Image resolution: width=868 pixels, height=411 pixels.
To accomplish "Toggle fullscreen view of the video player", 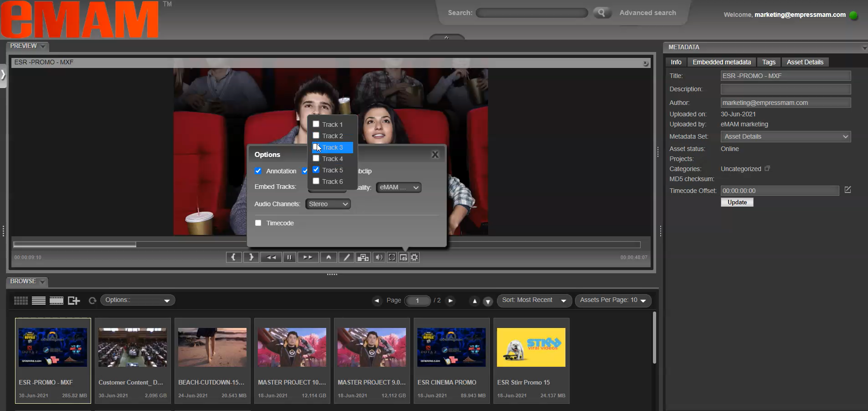I will [391, 257].
